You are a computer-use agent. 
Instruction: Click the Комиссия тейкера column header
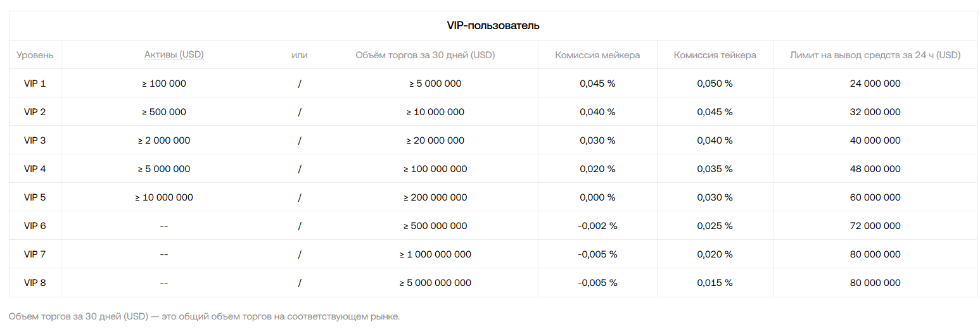[715, 55]
